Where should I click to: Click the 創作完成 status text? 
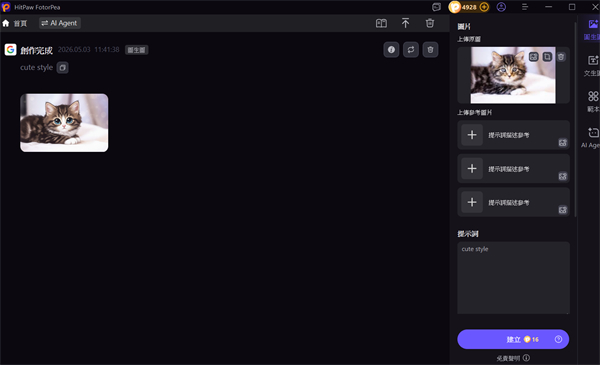click(x=36, y=50)
